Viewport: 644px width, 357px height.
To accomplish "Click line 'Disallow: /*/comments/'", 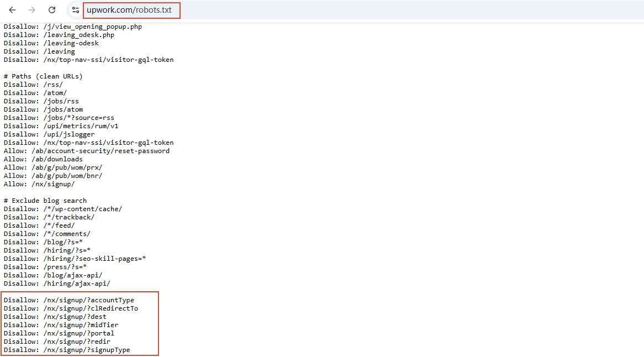I will point(47,234).
